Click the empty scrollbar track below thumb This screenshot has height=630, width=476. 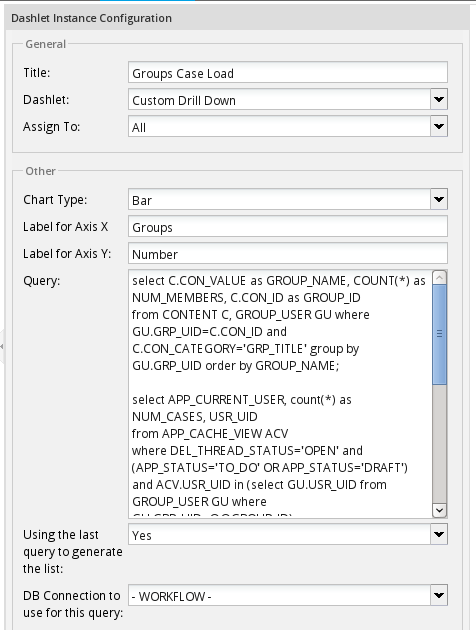tap(439, 444)
